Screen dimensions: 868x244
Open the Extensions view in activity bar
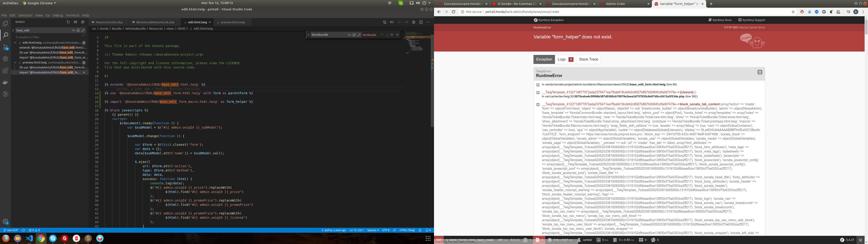5,70
